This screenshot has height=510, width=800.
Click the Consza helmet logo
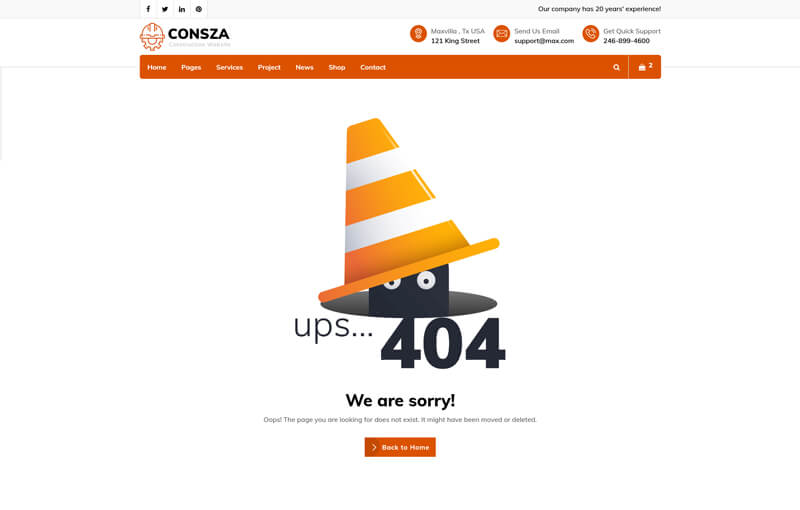[x=152, y=37]
